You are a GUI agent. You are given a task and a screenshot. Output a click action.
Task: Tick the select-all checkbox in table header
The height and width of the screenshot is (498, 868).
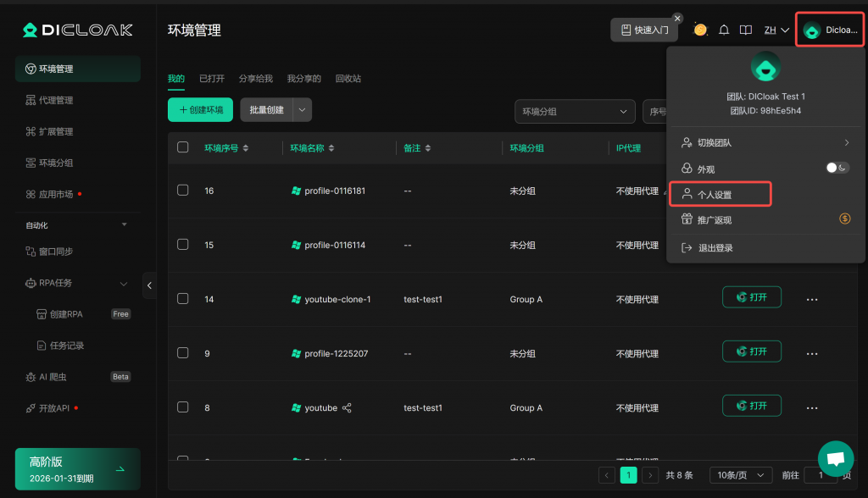click(182, 147)
